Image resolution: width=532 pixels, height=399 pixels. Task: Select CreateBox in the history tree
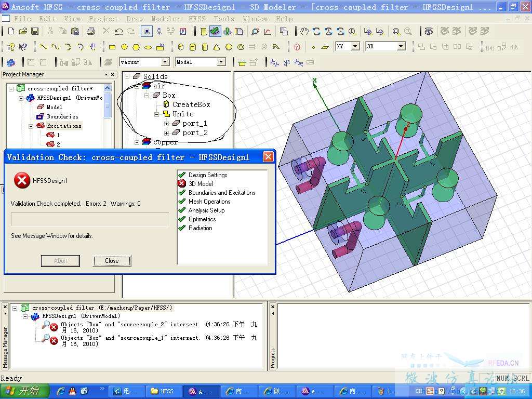click(191, 104)
